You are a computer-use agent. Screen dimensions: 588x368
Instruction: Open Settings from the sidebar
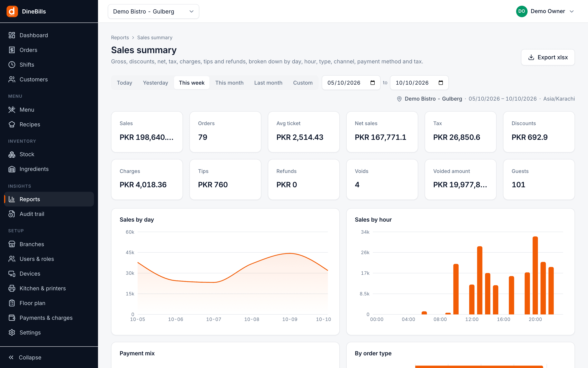coord(49,332)
